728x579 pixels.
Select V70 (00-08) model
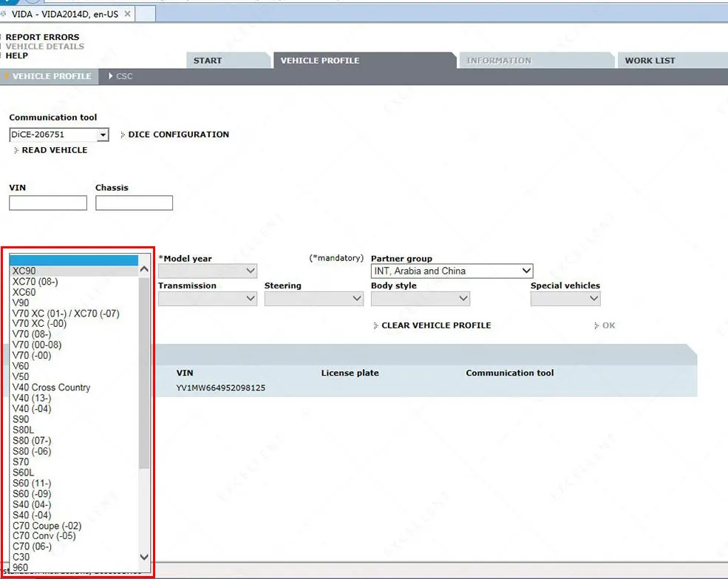(x=75, y=345)
